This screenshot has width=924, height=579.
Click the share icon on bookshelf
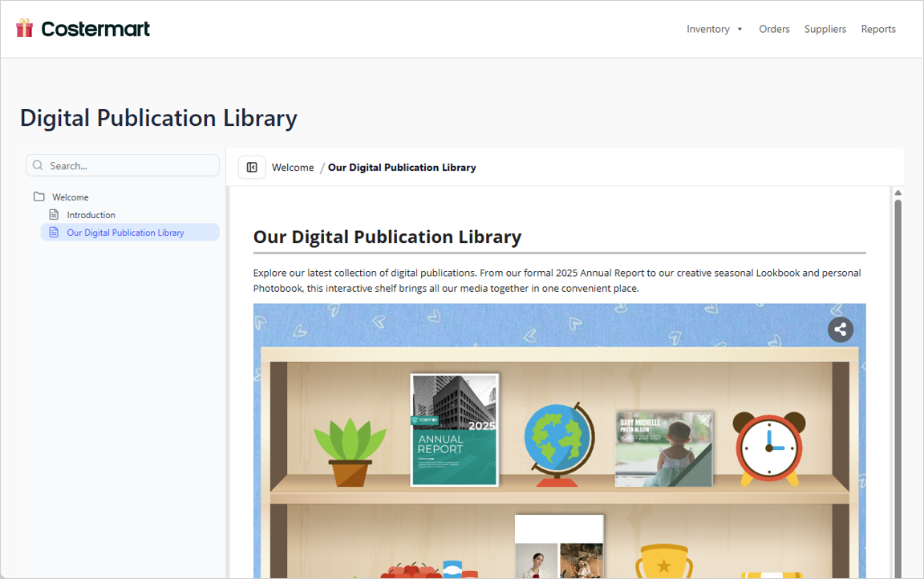pos(840,330)
